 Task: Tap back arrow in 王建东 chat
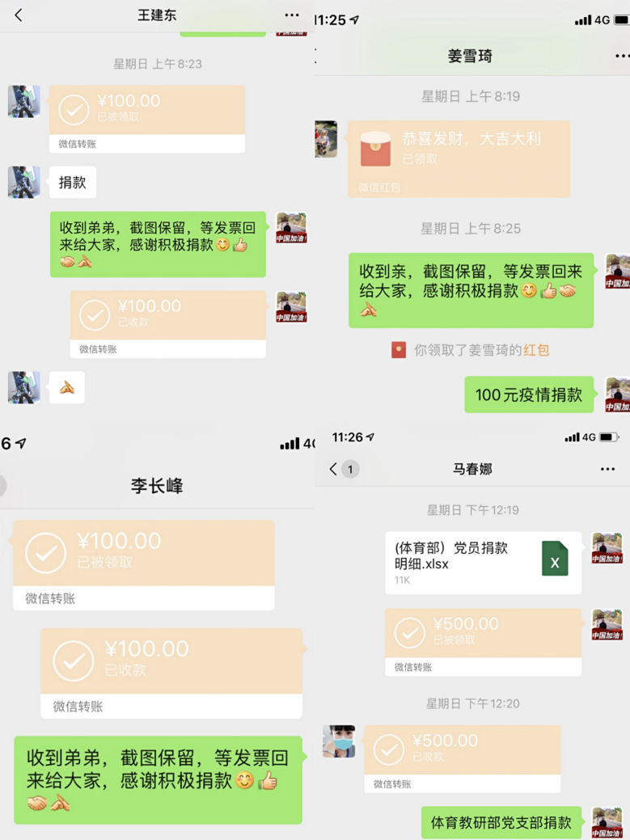[19, 15]
